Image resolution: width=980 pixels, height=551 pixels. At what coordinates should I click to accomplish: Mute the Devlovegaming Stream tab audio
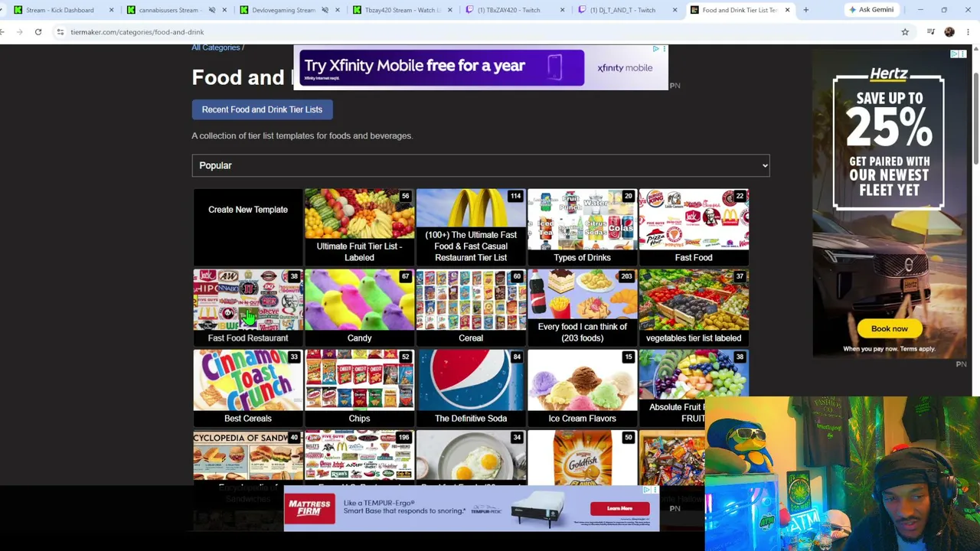pos(325,10)
